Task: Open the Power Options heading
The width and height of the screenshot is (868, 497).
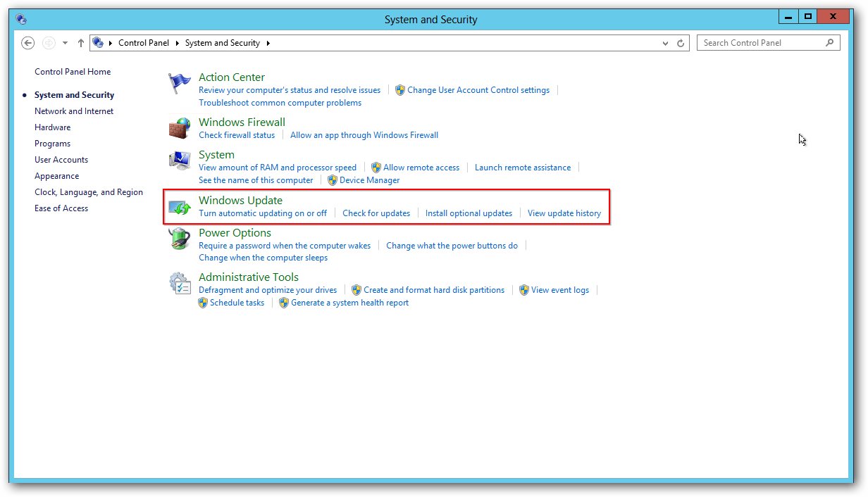Action: pyautogui.click(x=235, y=233)
